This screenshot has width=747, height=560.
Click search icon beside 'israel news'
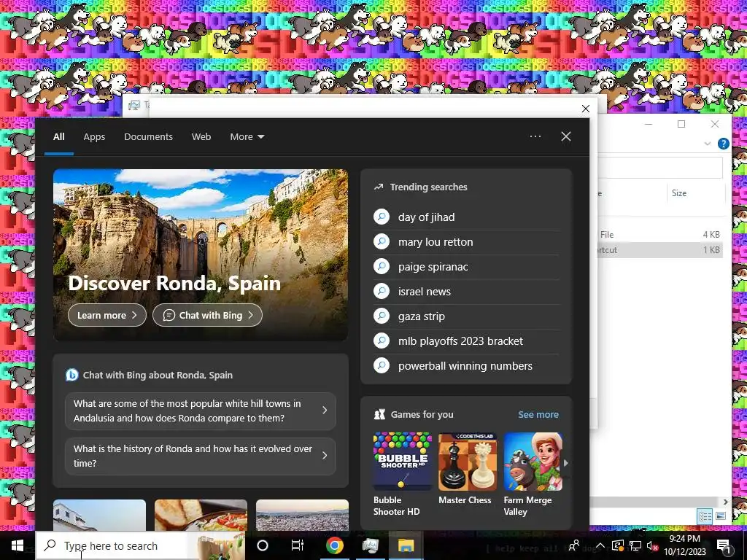[382, 290]
